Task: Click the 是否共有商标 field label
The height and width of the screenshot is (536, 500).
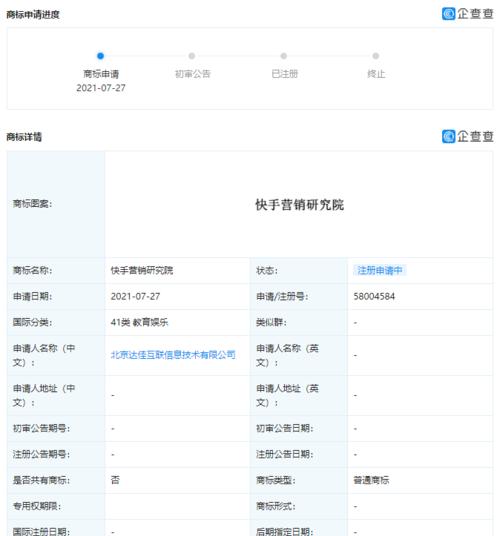Action: 41,480
